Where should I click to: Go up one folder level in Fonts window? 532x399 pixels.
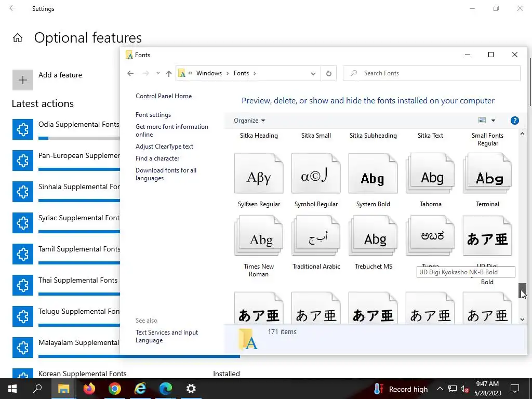[169, 73]
